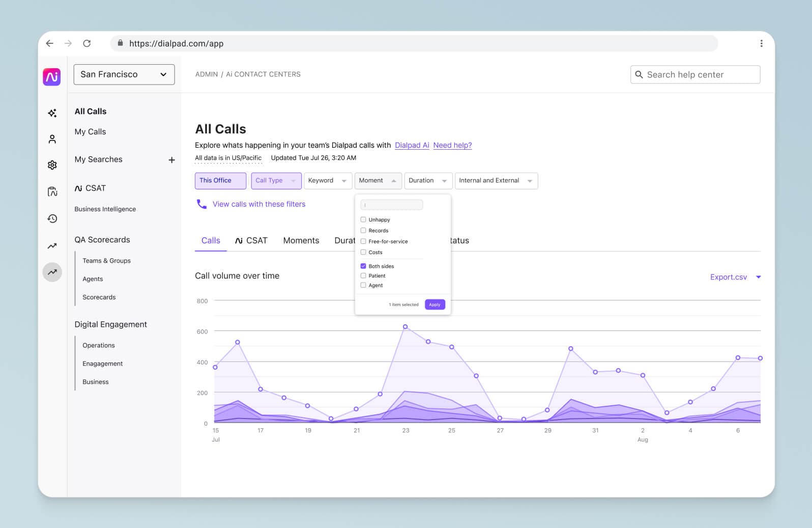This screenshot has height=528, width=812.
Task: Open the settings gear icon in sidebar
Action: (52, 165)
